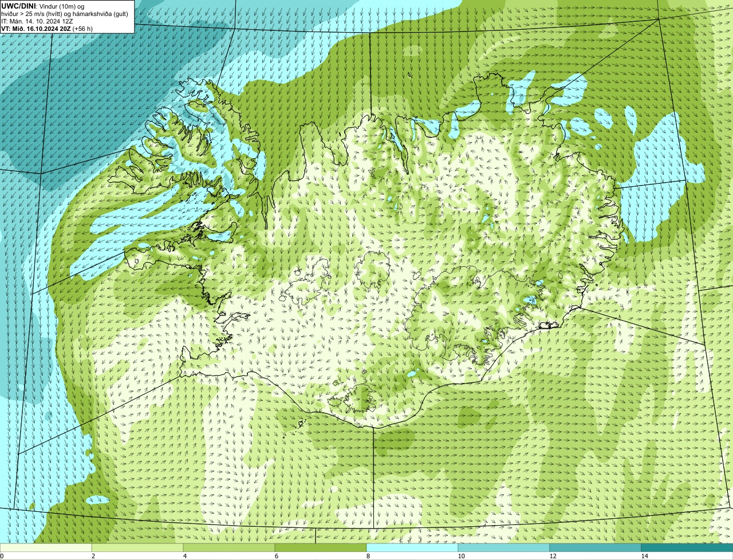Image resolution: width=733 pixels, height=560 pixels.
Task: Click the color scale segment between 8 and 10
Action: click(412, 547)
